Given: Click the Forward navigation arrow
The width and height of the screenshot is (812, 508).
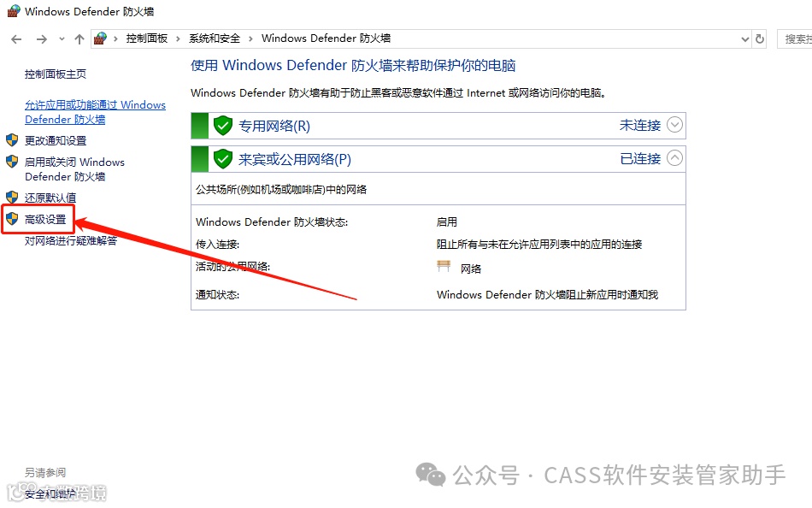Looking at the screenshot, I should pyautogui.click(x=41, y=38).
